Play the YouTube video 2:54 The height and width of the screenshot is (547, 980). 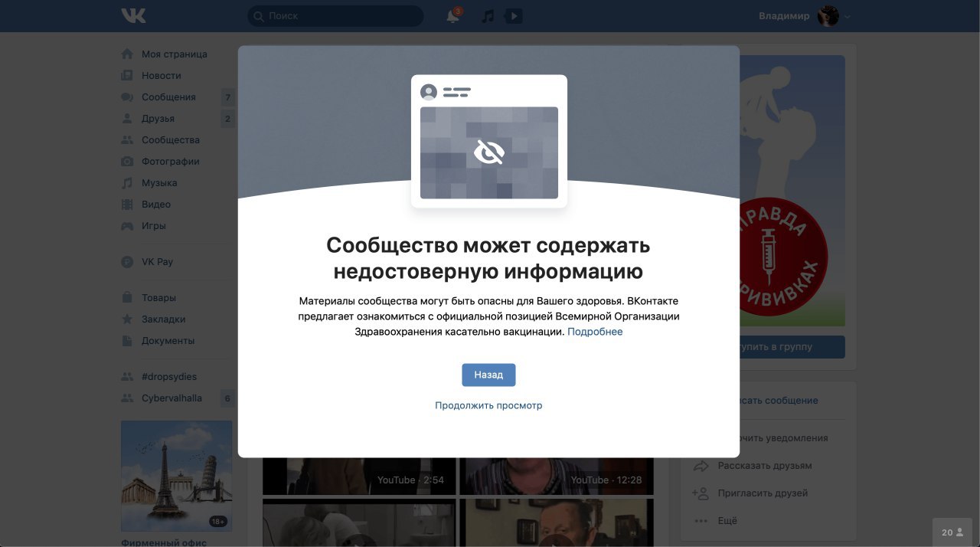tap(359, 476)
